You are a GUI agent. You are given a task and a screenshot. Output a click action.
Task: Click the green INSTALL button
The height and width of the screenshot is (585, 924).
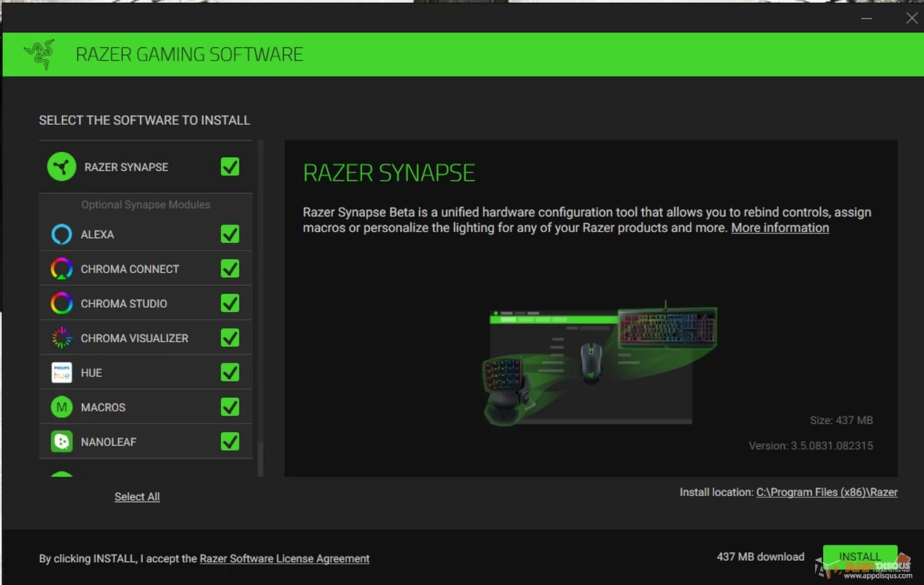click(860, 557)
